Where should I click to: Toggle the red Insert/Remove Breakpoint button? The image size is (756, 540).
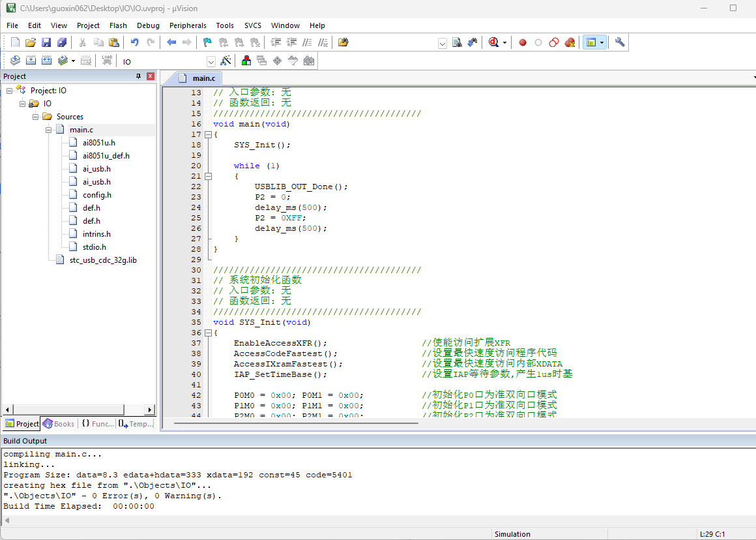click(x=522, y=42)
